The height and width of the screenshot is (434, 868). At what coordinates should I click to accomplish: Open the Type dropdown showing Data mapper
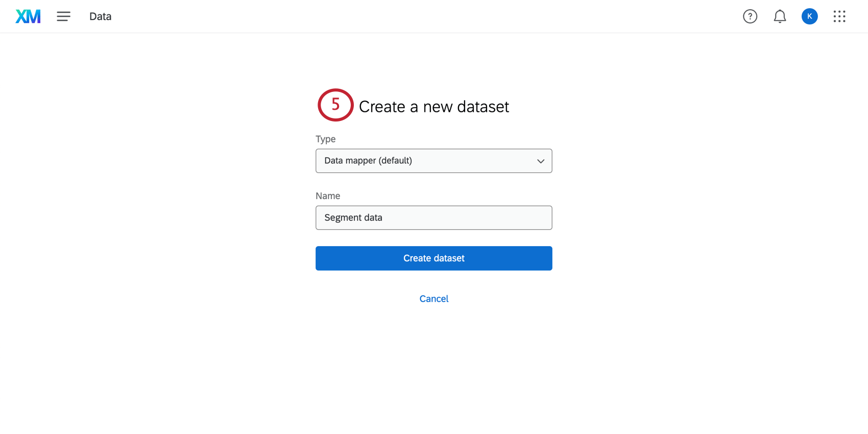pyautogui.click(x=433, y=160)
